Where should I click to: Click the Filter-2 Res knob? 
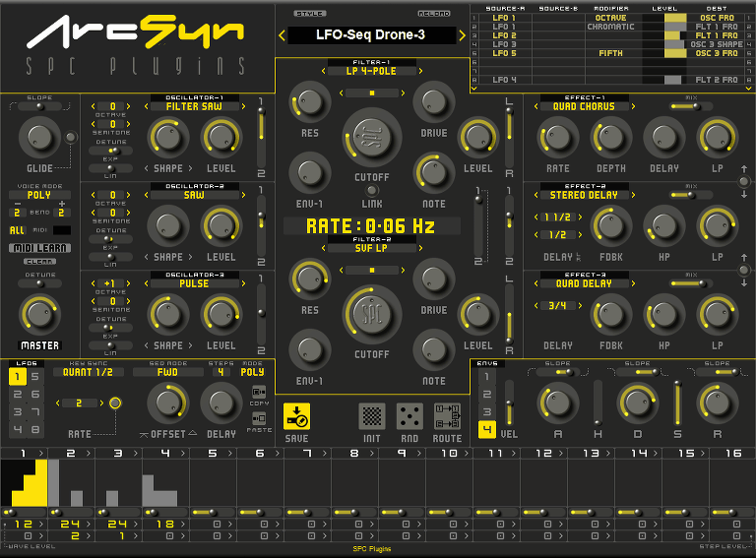pos(309,279)
